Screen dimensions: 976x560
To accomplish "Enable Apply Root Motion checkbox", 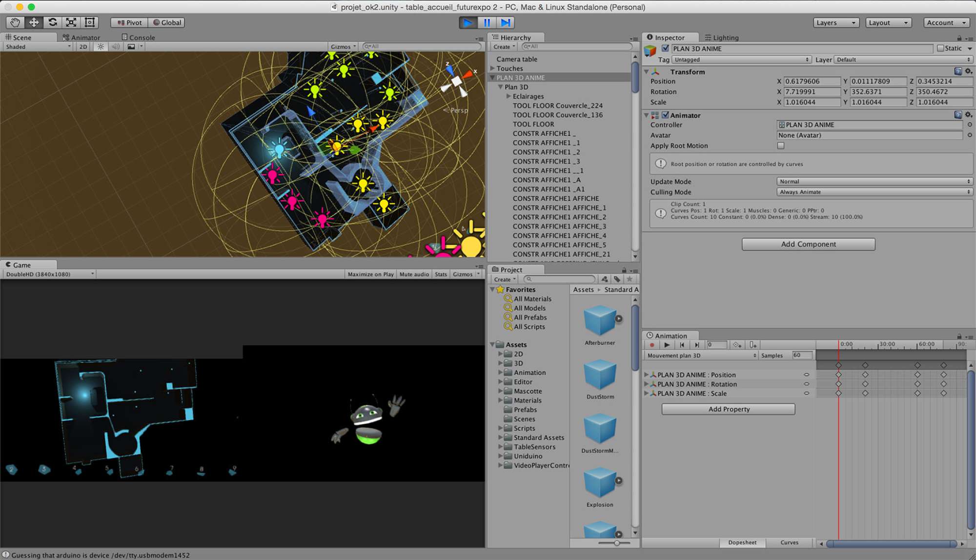I will [781, 146].
